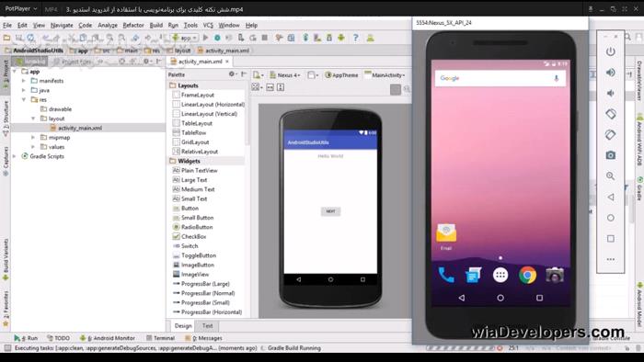Open the Messages tool window at the bottom
Screen dimensions: 644x362
(203, 338)
